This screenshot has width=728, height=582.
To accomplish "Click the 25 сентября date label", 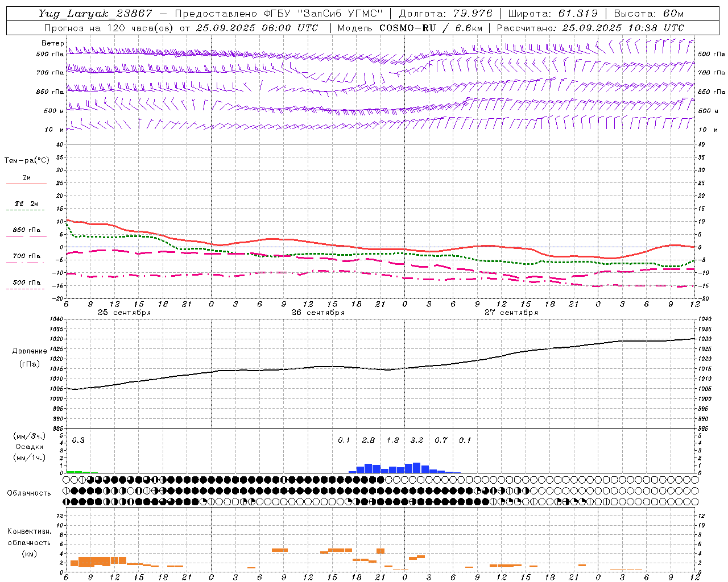I will [x=124, y=313].
